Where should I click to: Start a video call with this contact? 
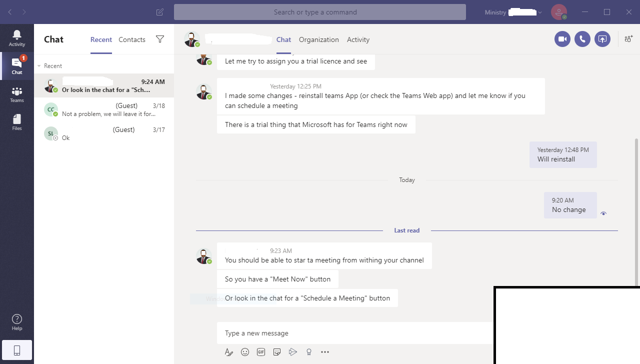point(562,38)
